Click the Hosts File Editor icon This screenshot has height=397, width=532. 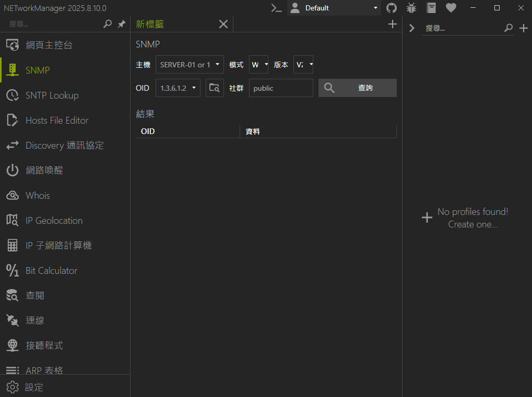(13, 121)
